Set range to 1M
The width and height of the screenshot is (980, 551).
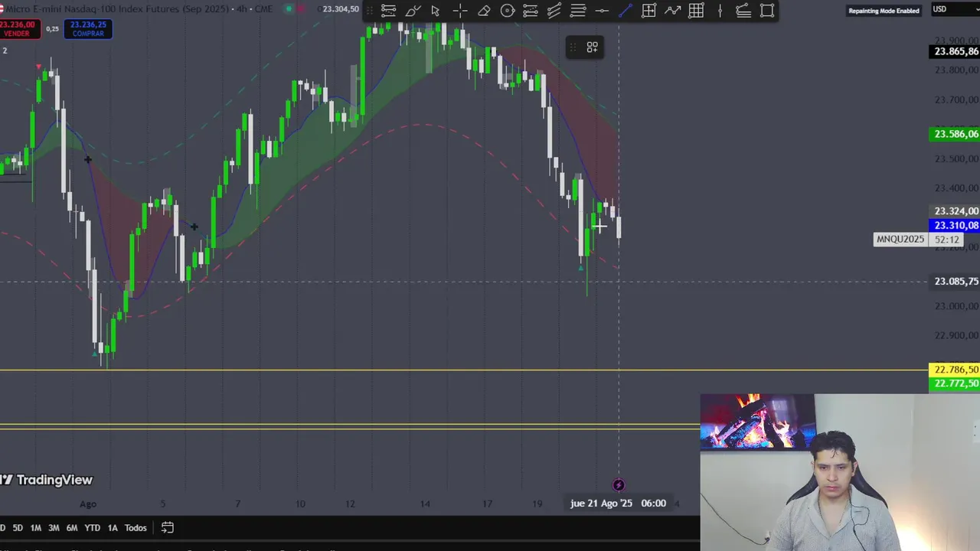pyautogui.click(x=35, y=528)
